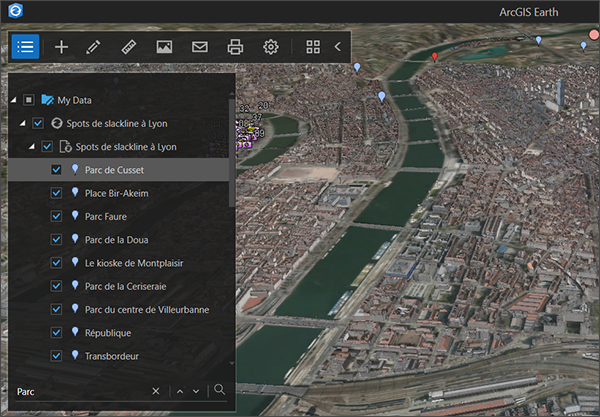Click the Place Bir-Akeim pin icon
Image resolution: width=600 pixels, height=417 pixels.
point(75,193)
